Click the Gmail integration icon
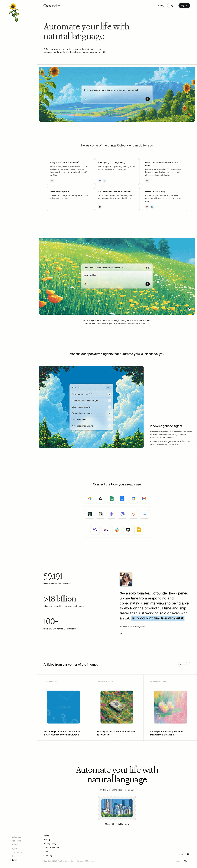The width and height of the screenshot is (197, 868). click(x=144, y=499)
